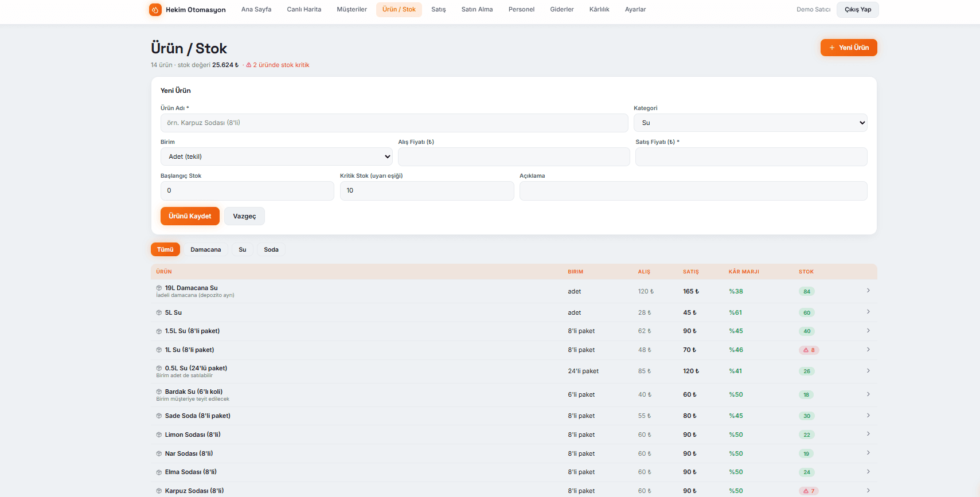Click box icon beside Bardak Su (6'lı koli)
The height and width of the screenshot is (497, 980).
pyautogui.click(x=159, y=392)
